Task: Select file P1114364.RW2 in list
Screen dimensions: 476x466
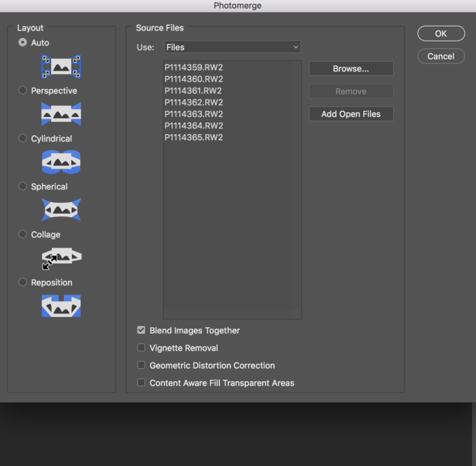Action: (x=194, y=125)
